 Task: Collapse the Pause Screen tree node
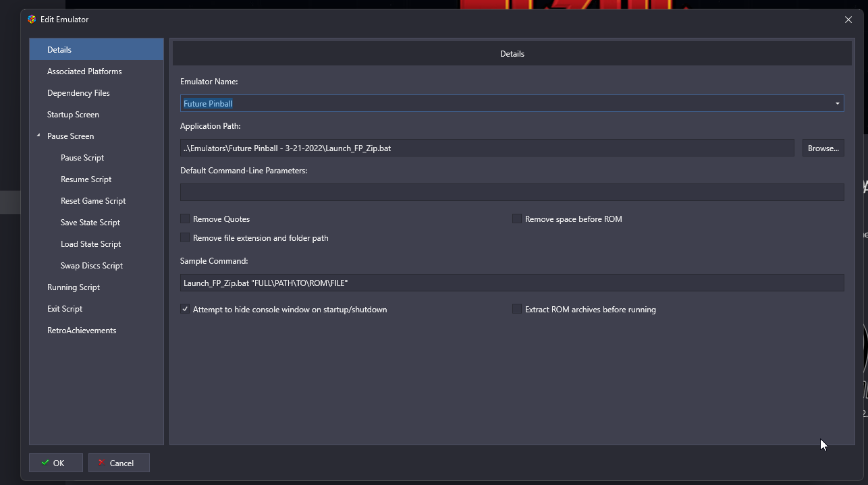[x=38, y=136]
